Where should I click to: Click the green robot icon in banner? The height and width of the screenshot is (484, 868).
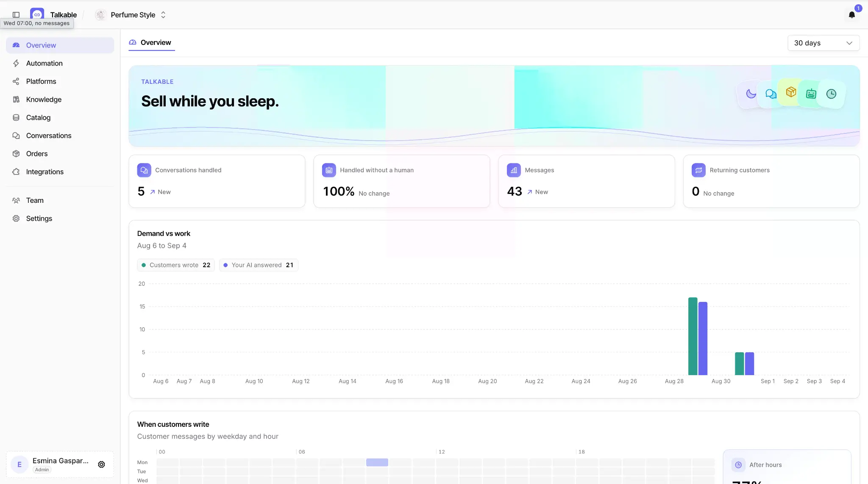pos(811,94)
